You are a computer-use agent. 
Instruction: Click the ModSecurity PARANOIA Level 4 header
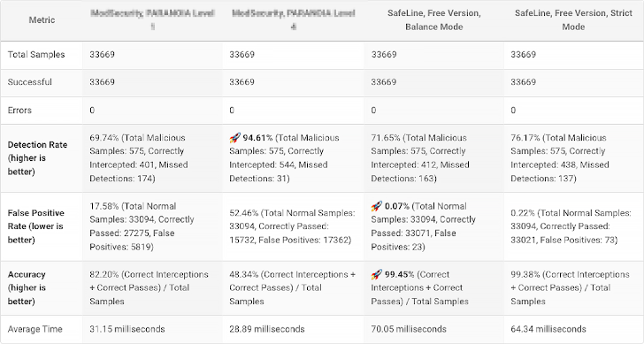point(293,19)
